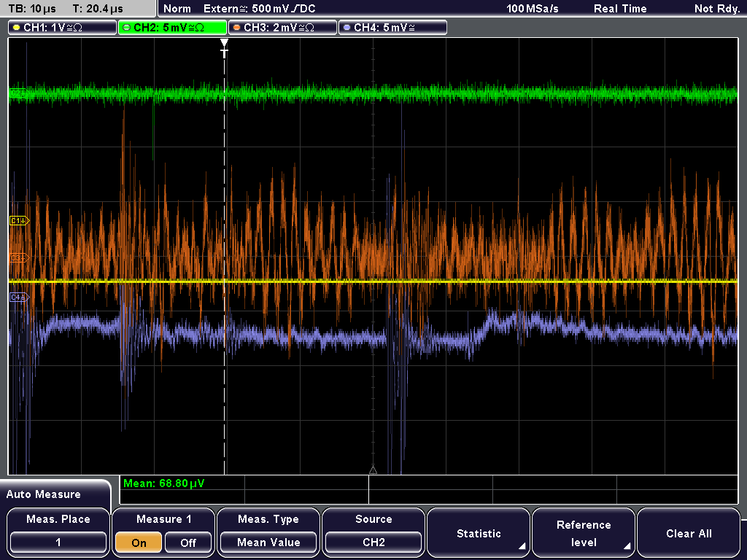Screen dimensions: 747x560
Task: Click the Mean: 68.80 µV measurement result
Action: (164, 483)
